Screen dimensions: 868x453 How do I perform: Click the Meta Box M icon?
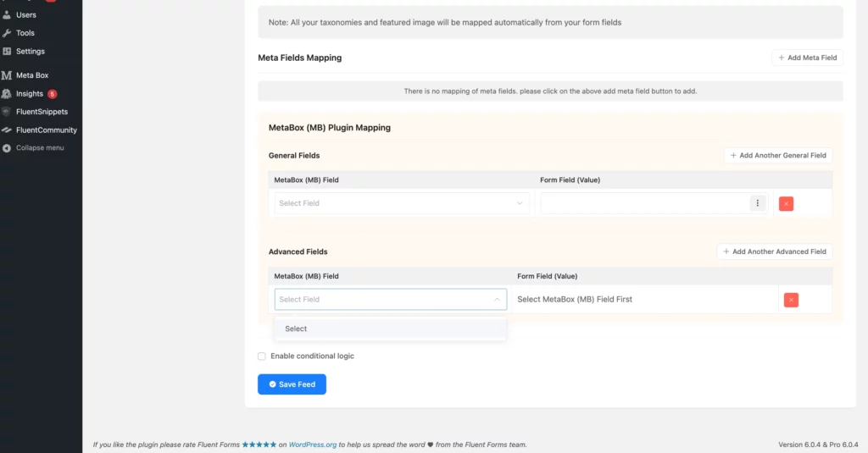click(x=7, y=75)
